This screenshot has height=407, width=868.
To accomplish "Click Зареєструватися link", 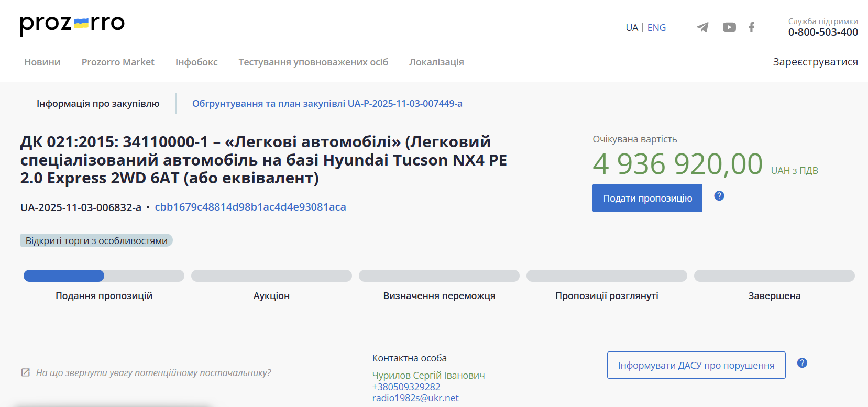I will click(815, 62).
